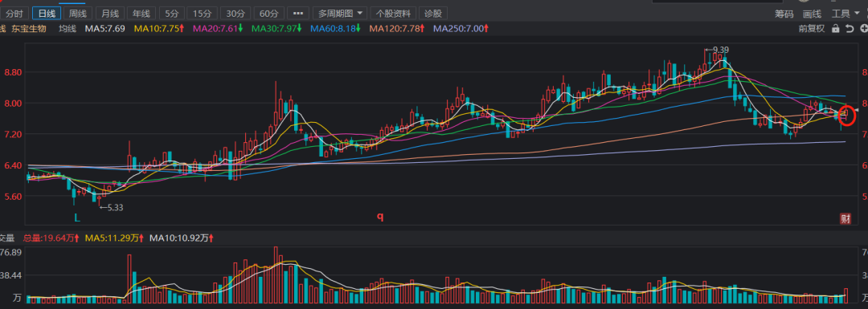Open the 诊股 diagnosis tab
This screenshot has height=309, width=868.
click(433, 14)
